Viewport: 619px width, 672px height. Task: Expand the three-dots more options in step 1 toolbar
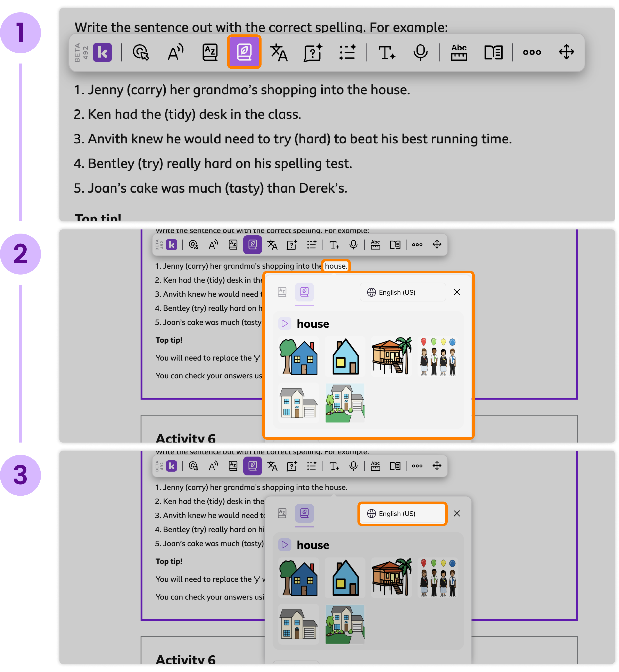[x=531, y=52]
